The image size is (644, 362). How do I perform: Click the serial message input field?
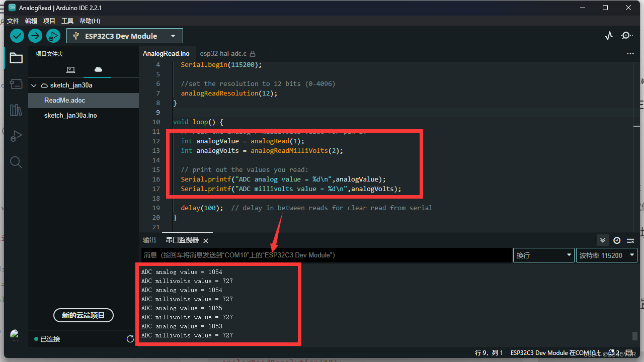[326, 255]
